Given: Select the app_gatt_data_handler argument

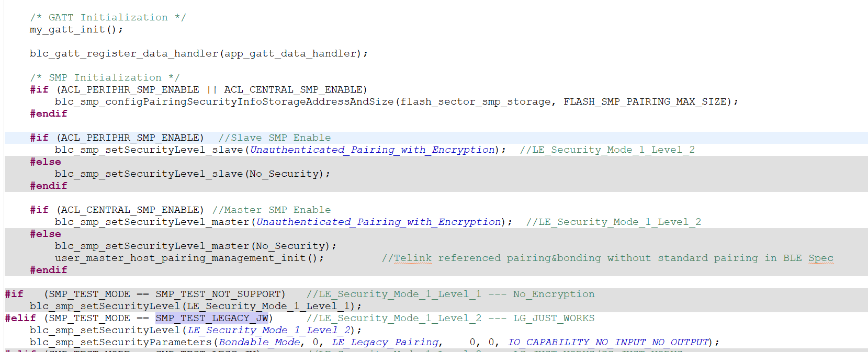Looking at the screenshot, I should (290, 53).
